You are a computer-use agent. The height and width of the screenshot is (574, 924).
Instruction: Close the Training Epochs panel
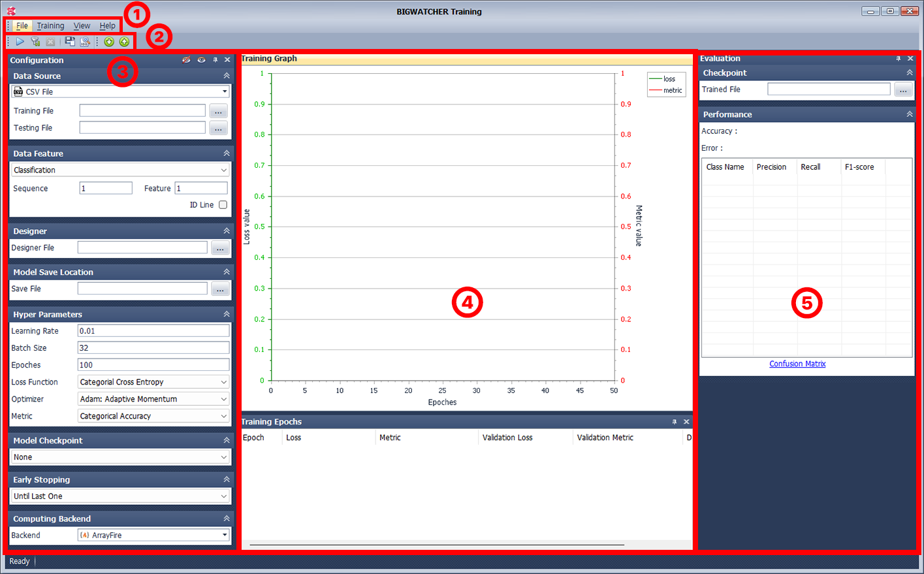pyautogui.click(x=686, y=422)
